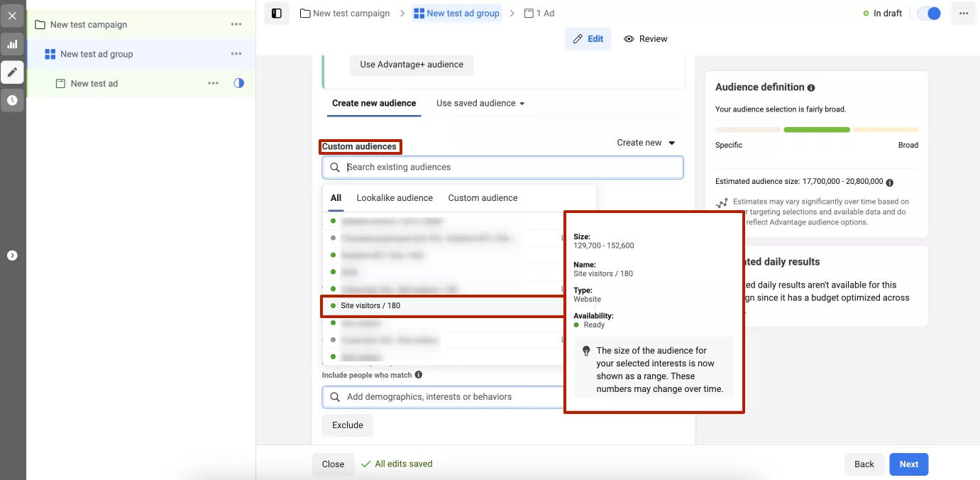Click the Next button
Viewport: 980px width, 480px height.
(x=909, y=464)
